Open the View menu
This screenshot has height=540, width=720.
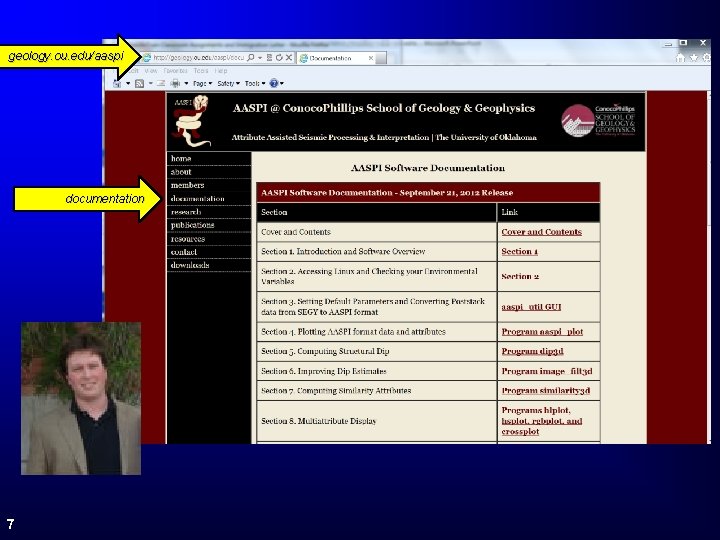pos(151,71)
